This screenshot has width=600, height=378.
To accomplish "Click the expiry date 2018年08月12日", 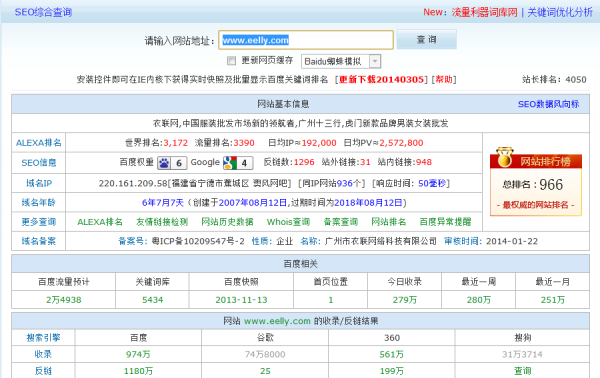I will pos(368,203).
